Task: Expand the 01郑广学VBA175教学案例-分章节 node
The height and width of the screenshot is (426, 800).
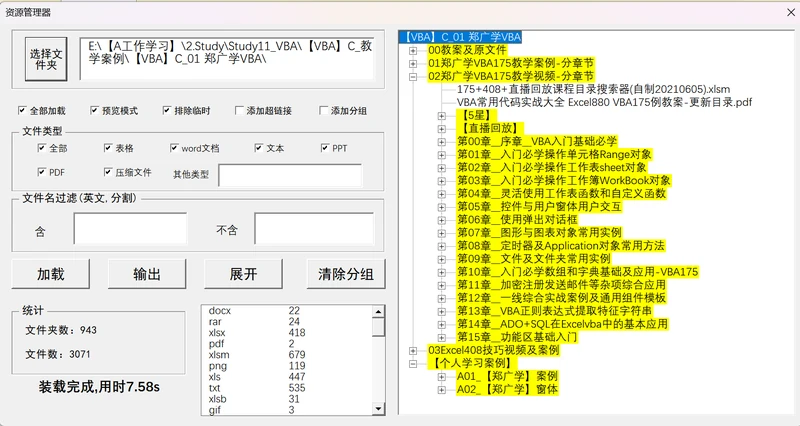Action: point(413,64)
